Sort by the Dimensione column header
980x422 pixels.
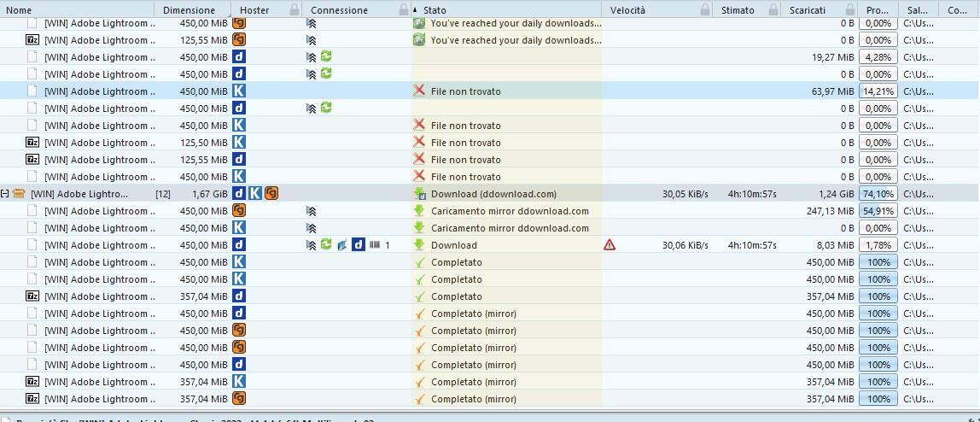pos(193,9)
